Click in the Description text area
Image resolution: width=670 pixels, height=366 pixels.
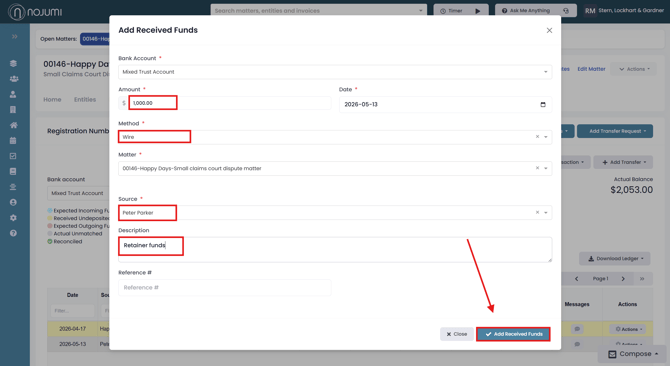pyautogui.click(x=335, y=249)
